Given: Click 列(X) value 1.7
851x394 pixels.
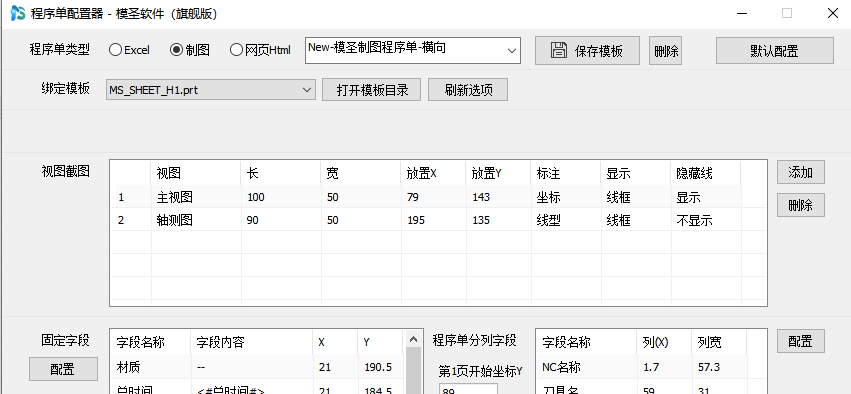Looking at the screenshot, I should click(663, 367).
